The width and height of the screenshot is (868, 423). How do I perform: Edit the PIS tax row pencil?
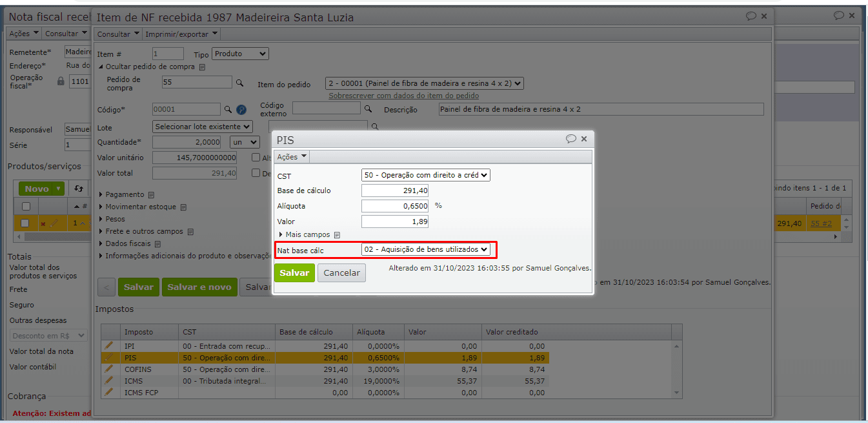click(x=109, y=358)
